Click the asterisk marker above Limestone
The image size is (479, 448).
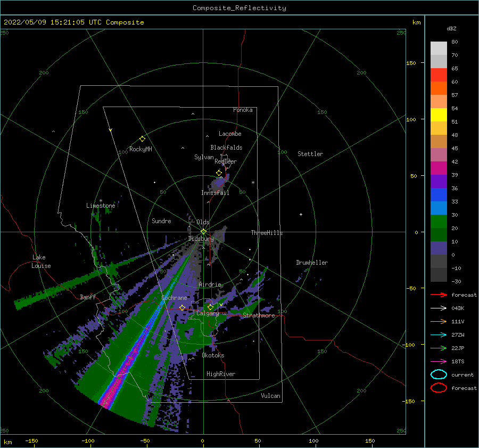[x=101, y=201]
